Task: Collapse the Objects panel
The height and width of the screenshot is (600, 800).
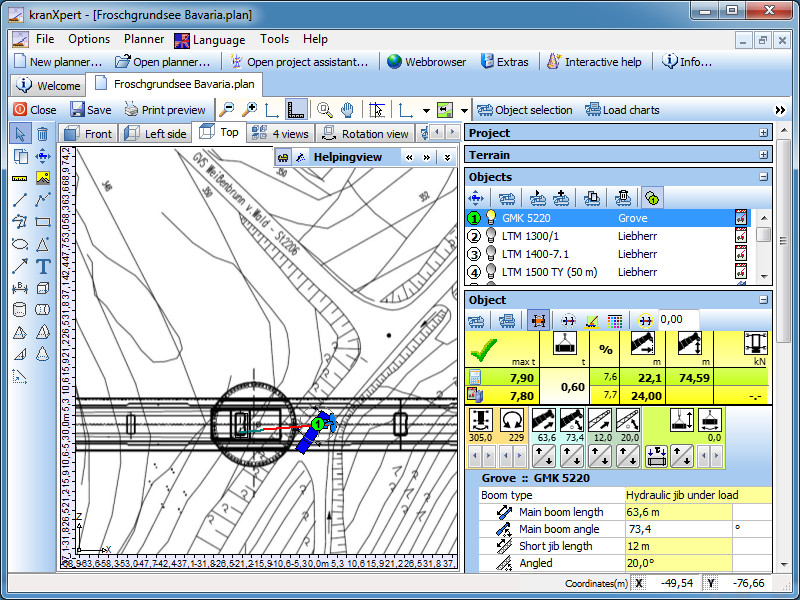Action: click(x=764, y=177)
